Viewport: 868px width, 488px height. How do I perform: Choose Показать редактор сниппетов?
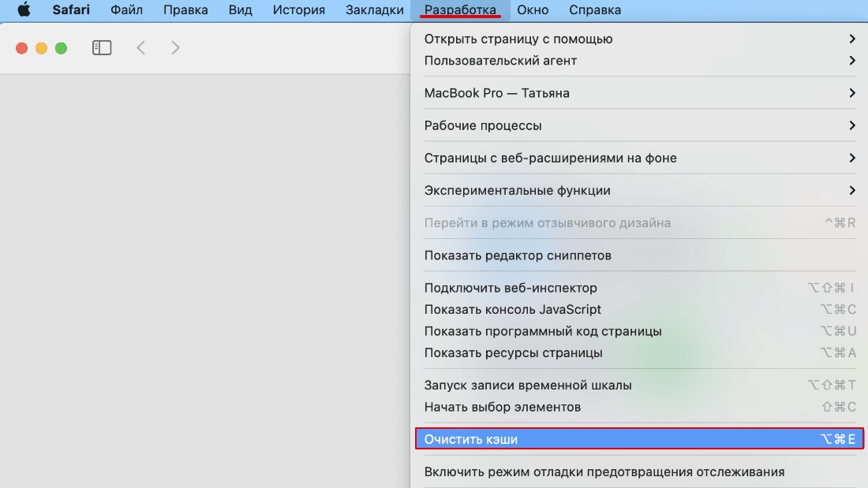pyautogui.click(x=639, y=255)
